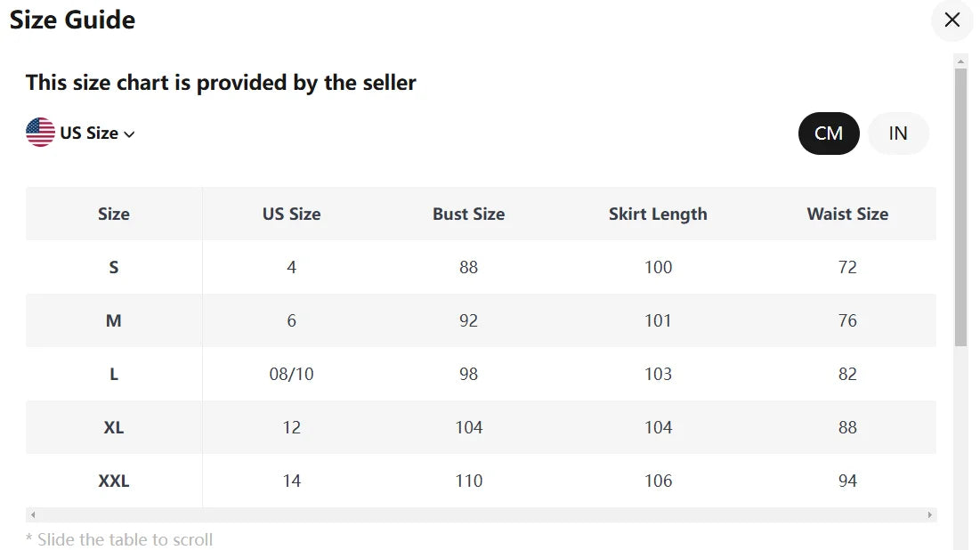Open the US Size region dropdown
Image resolution: width=980 pixels, height=550 pixels.
pyautogui.click(x=89, y=132)
